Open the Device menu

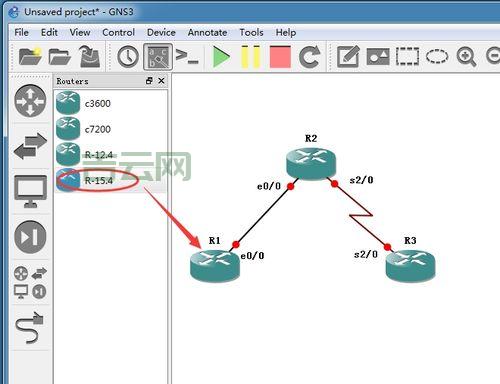click(x=161, y=33)
